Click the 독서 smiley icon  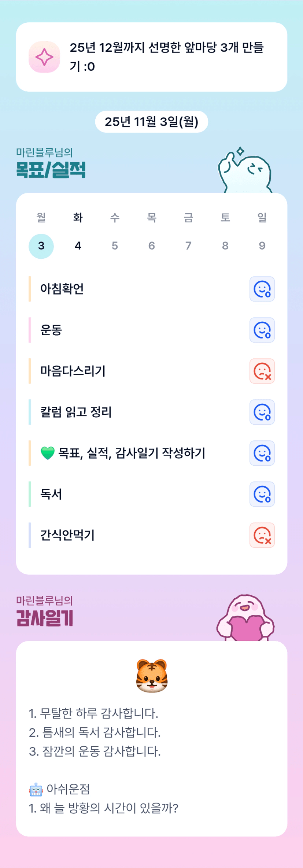262,494
